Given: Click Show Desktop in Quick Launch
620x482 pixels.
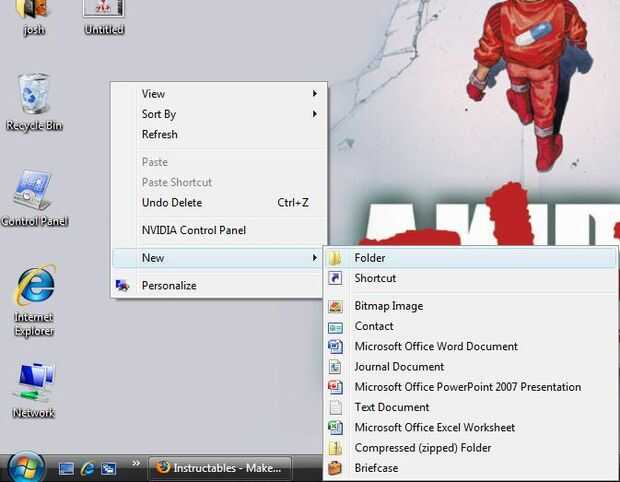Looking at the screenshot, I should pos(66,469).
